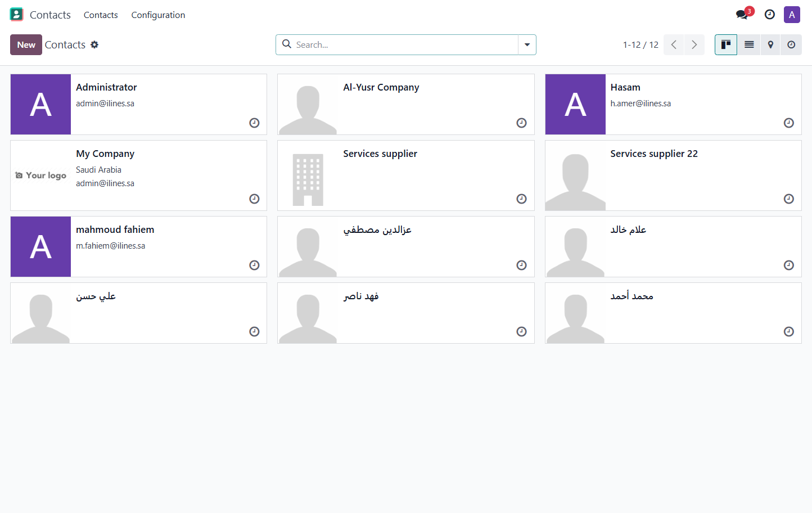812x513 pixels.
Task: Click the My Company 'Your logo' image
Action: point(40,175)
